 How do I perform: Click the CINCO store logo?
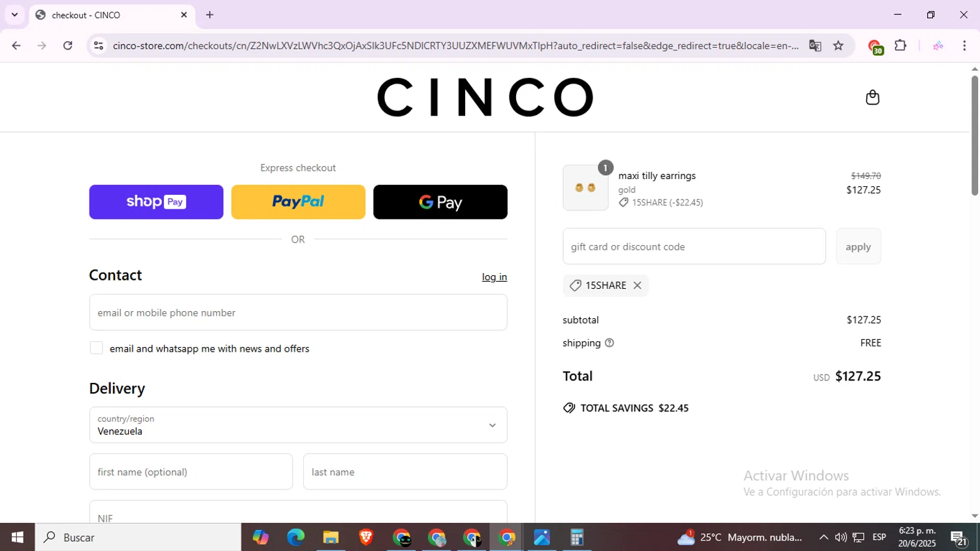(485, 97)
